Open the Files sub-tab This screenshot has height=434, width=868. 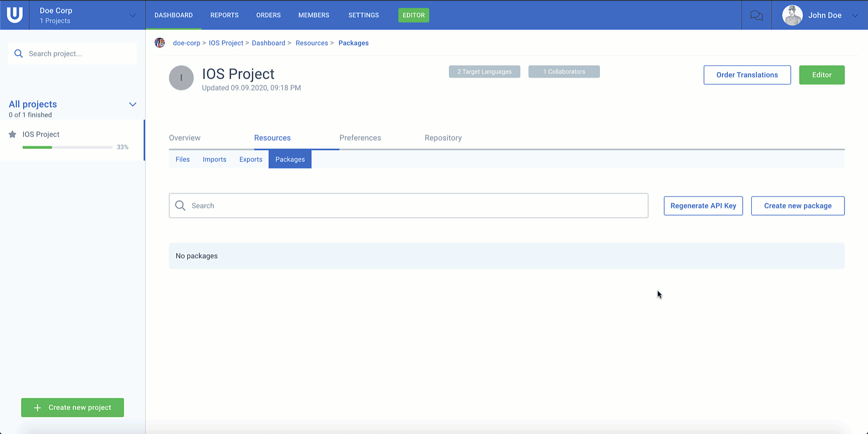[183, 159]
